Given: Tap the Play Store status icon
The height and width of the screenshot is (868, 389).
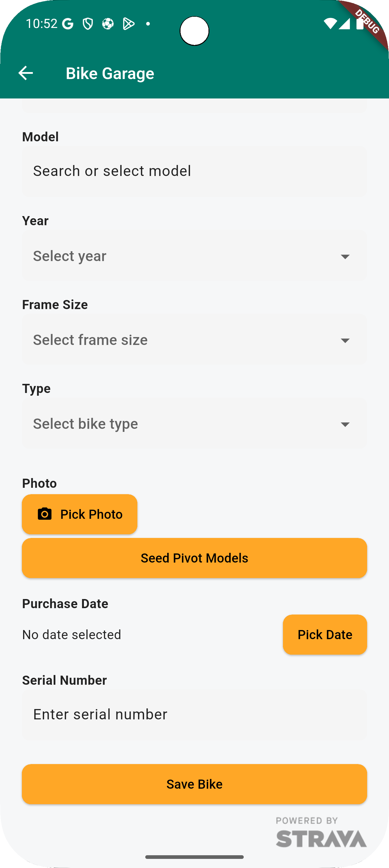Looking at the screenshot, I should coord(128,24).
